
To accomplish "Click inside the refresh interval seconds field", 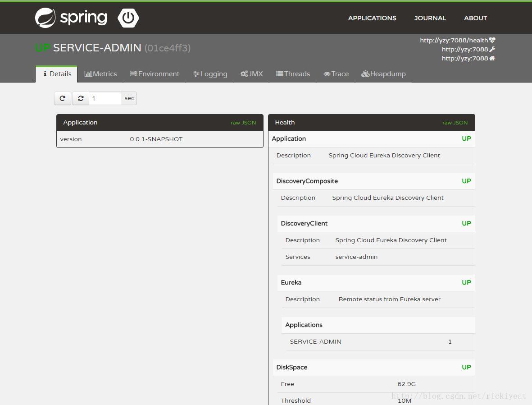I will [x=105, y=98].
